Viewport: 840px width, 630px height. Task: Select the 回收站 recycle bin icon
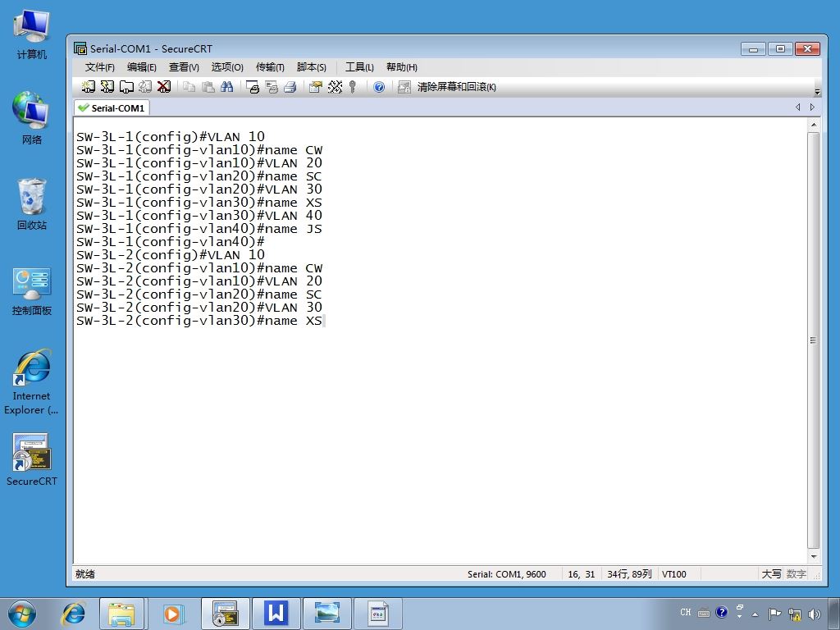pyautogui.click(x=32, y=203)
